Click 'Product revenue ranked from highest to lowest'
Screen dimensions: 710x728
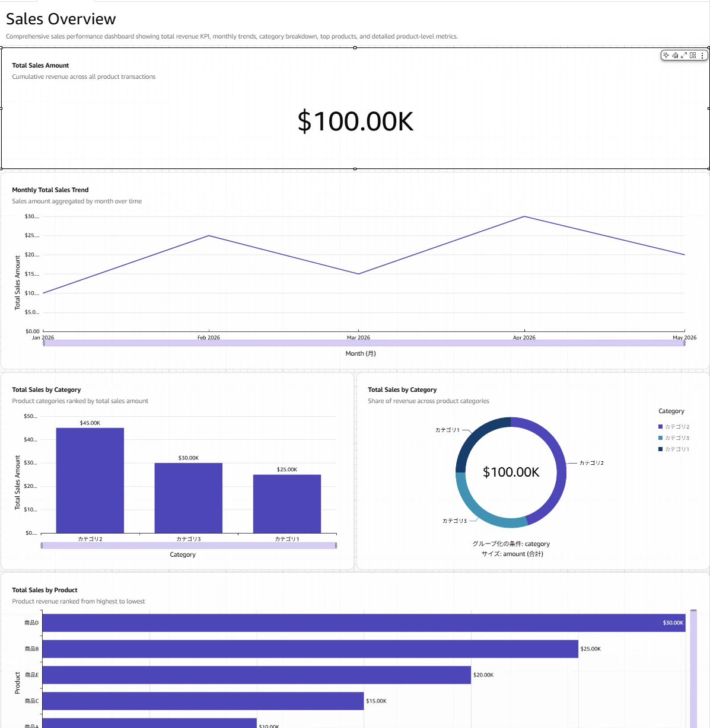tap(78, 601)
